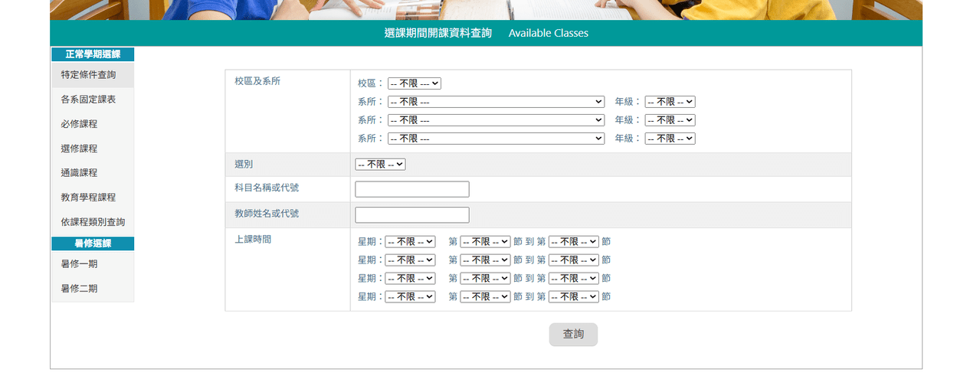Click the 選課期間開課資料查詢 title text
Viewport: 980px width, 379px height.
[x=438, y=33]
